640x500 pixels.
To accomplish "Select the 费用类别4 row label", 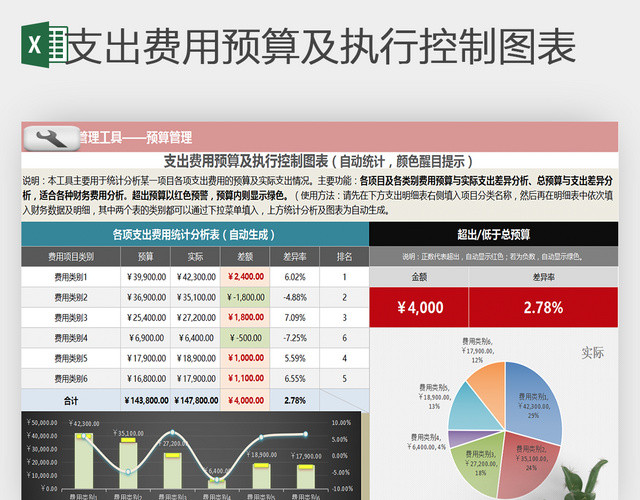I will (71, 338).
